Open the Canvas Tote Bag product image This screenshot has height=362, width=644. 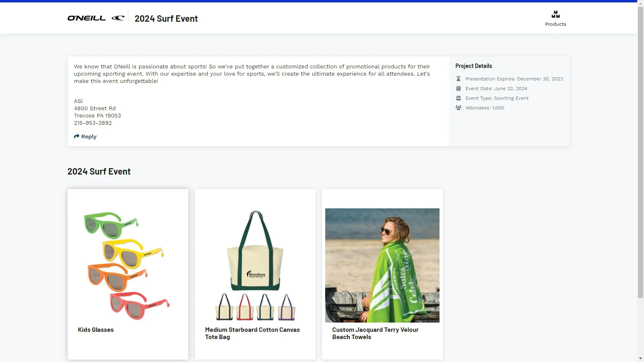[x=255, y=265]
